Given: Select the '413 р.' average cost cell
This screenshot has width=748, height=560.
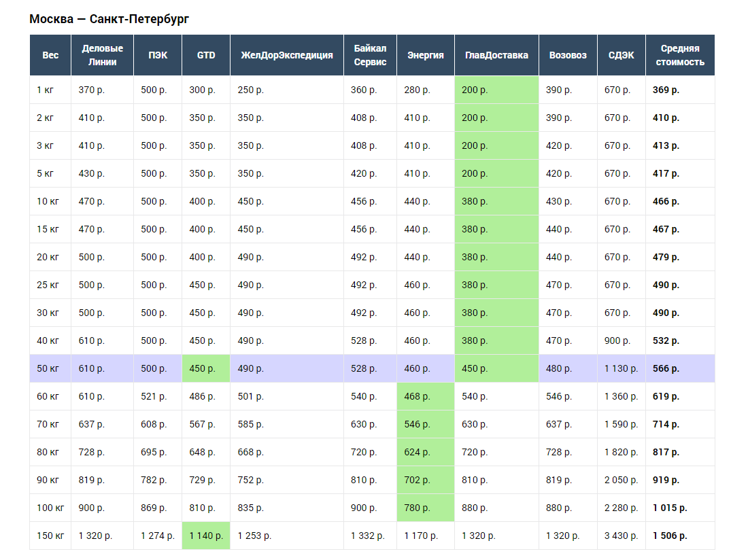Looking at the screenshot, I should tap(680, 145).
